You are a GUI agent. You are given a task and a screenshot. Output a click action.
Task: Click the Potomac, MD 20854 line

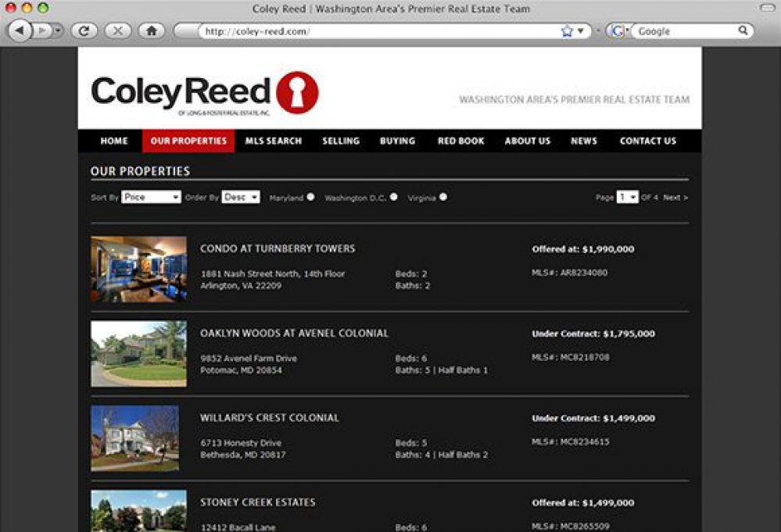(241, 370)
